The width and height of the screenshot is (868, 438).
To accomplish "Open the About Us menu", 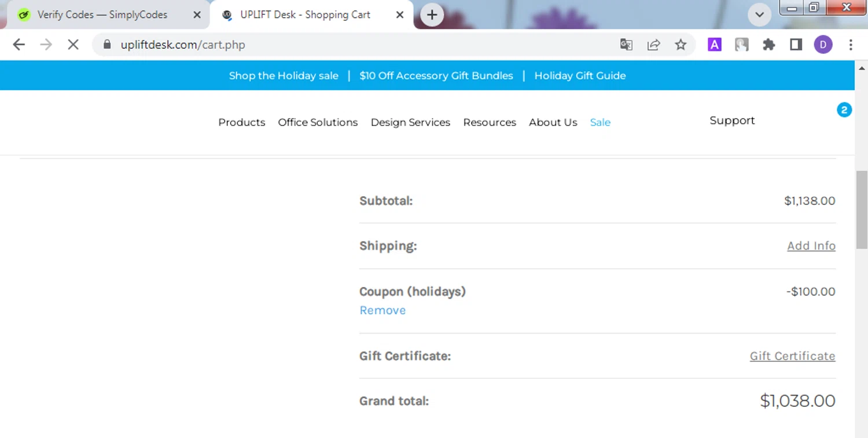I will (553, 123).
